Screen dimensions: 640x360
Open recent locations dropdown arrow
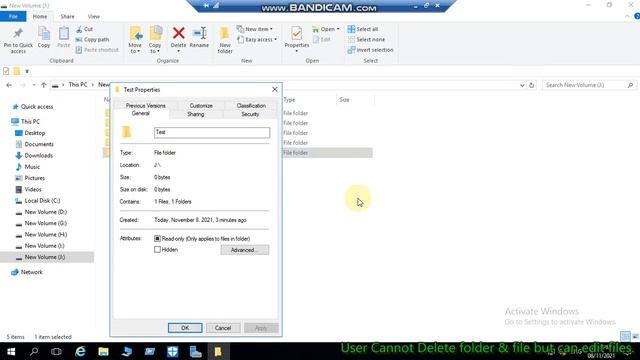pyautogui.click(x=33, y=85)
